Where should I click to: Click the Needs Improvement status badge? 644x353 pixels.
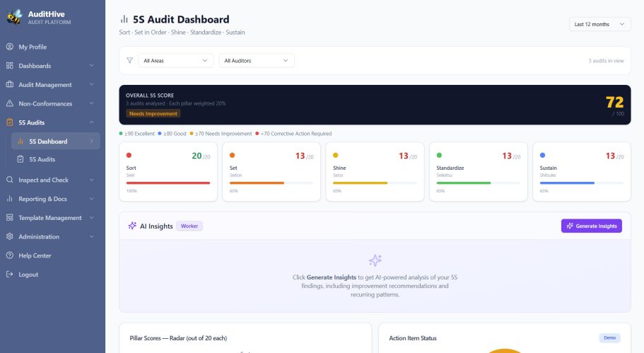pyautogui.click(x=153, y=114)
